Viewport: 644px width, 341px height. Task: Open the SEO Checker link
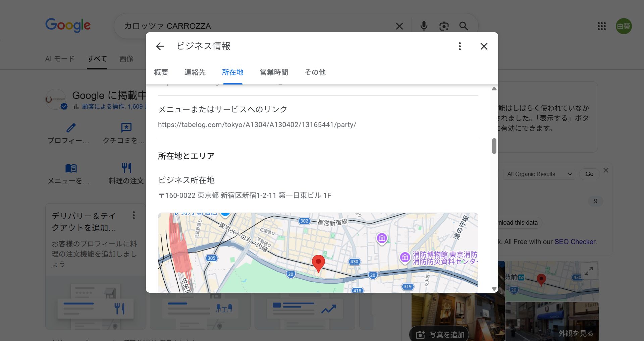tap(575, 242)
